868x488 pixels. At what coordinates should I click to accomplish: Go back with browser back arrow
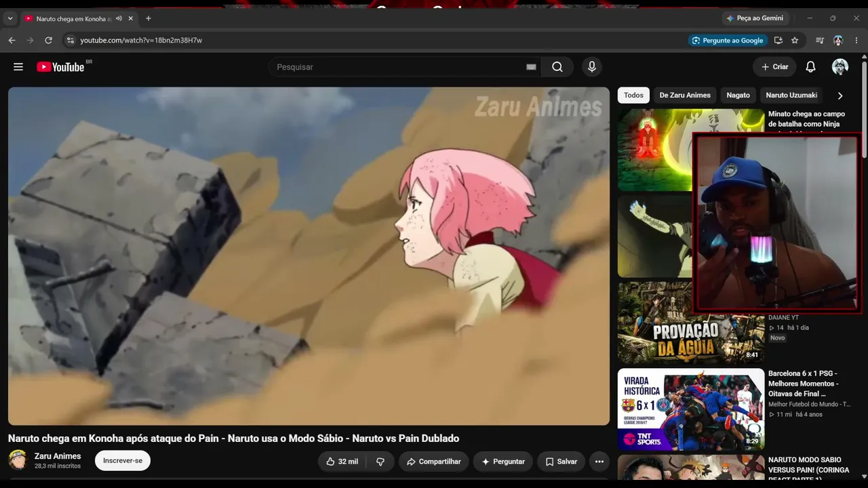[x=12, y=41]
